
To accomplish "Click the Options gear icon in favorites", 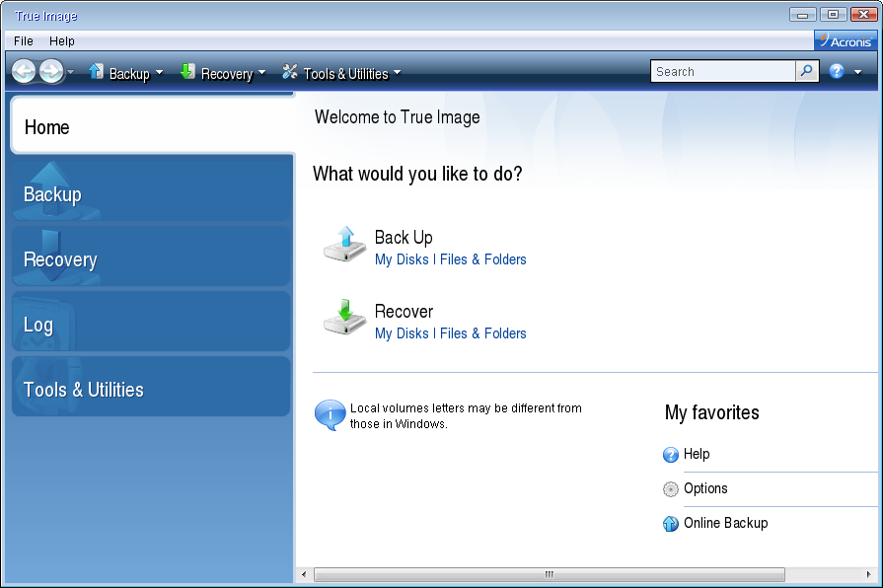I will (x=671, y=489).
